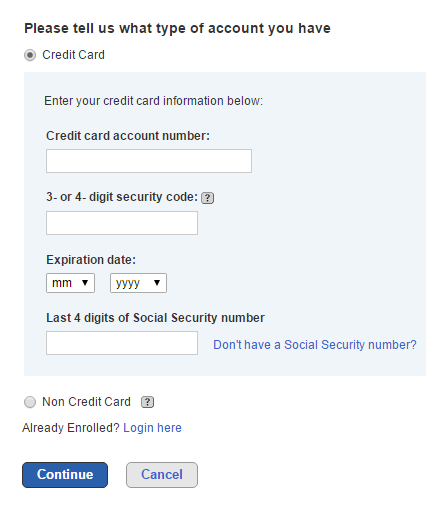Open the Don't have a Social Security number link
The image size is (426, 520).
[315, 345]
